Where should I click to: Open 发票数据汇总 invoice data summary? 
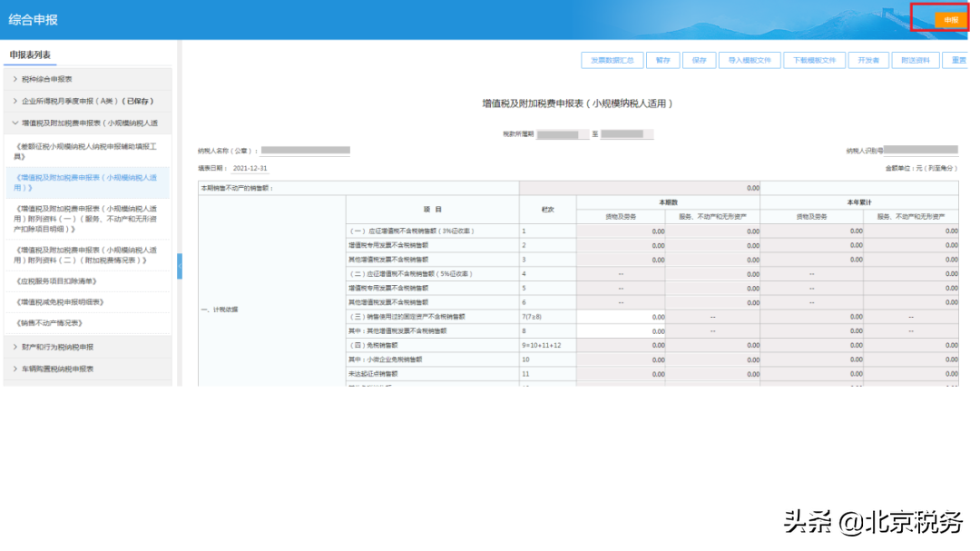click(x=612, y=61)
